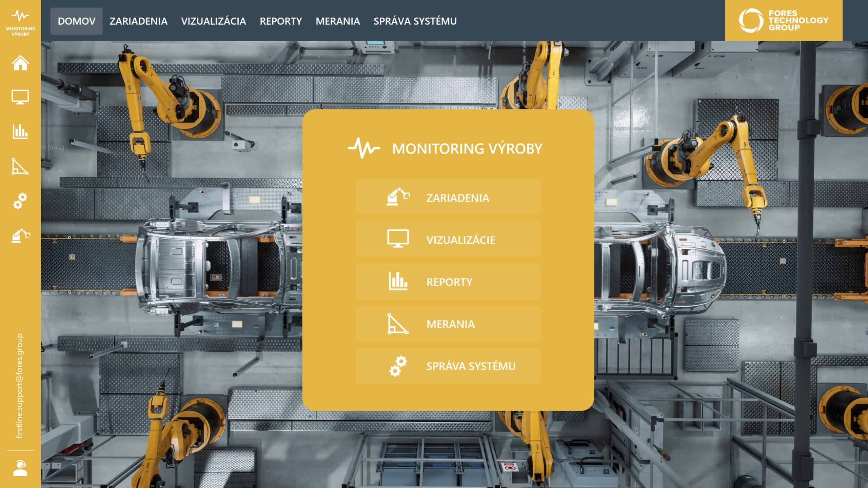Open the VIZUALIZÁCIA top menu item
Viewport: 868px width, 488px height.
[214, 21]
